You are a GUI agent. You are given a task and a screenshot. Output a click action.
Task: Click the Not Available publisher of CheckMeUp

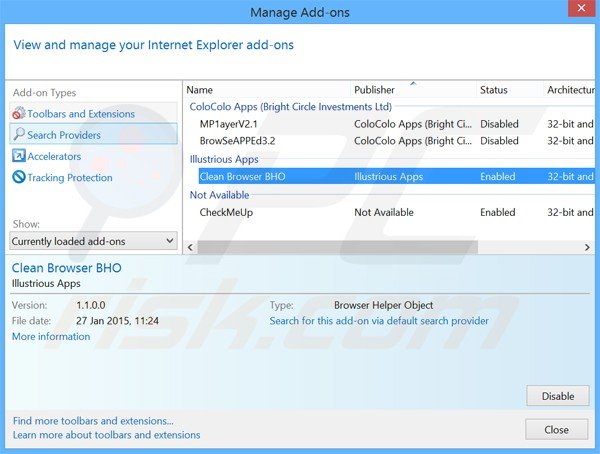point(384,212)
